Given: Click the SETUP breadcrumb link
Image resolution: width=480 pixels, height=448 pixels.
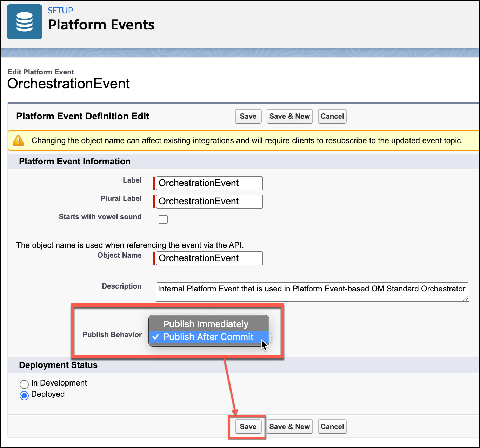Looking at the screenshot, I should pos(60,11).
